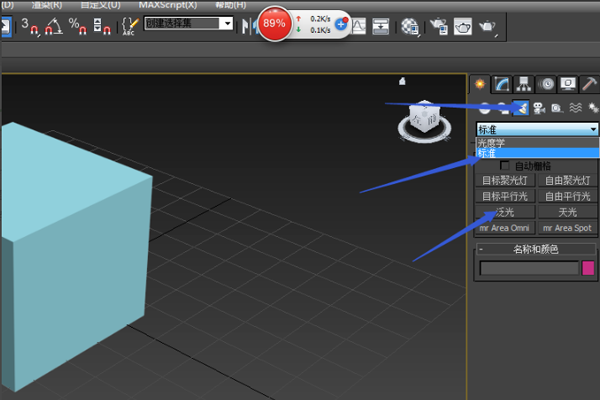Open the Hierarchy panel tab
The image size is (600, 400).
pyautogui.click(x=523, y=84)
